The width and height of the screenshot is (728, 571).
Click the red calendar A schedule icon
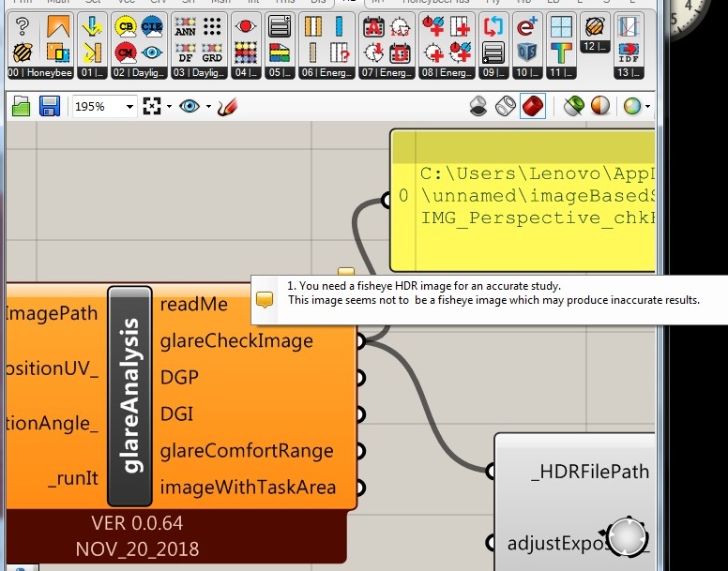pos(373,26)
